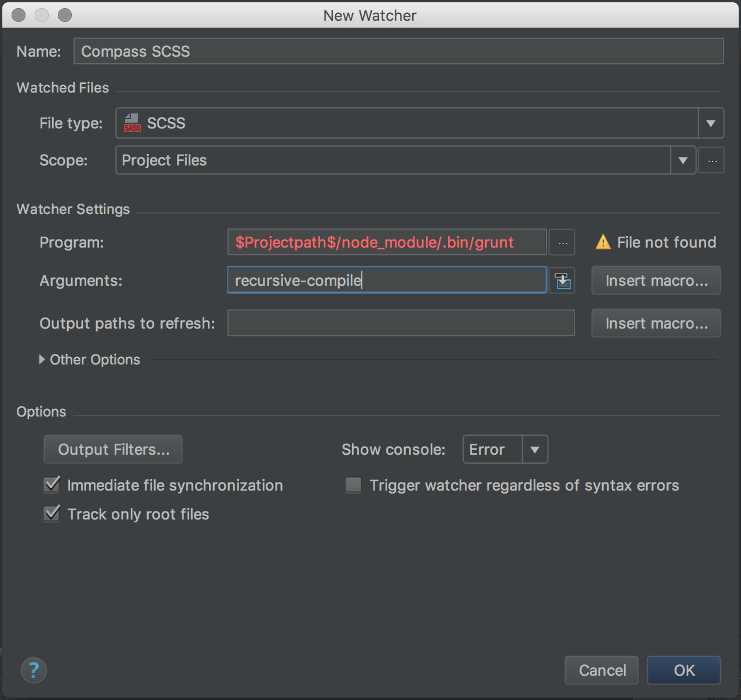741x700 pixels.
Task: Click the File not found warning icon
Action: point(603,242)
